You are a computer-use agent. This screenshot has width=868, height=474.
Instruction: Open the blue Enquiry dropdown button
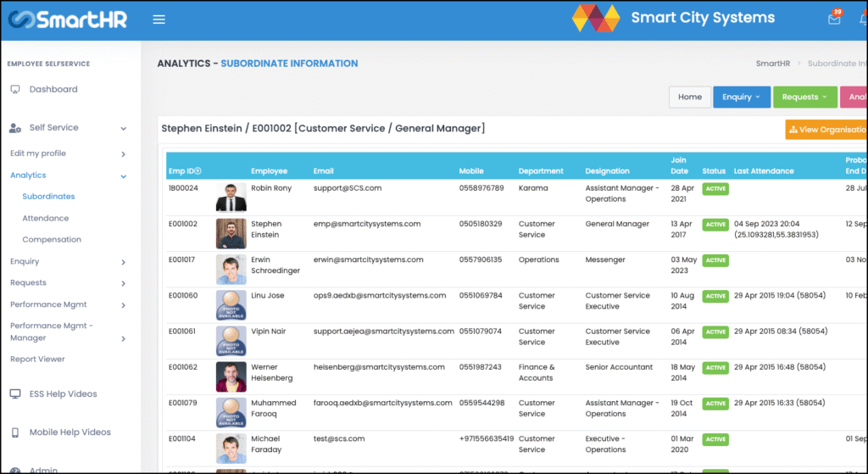[741, 97]
